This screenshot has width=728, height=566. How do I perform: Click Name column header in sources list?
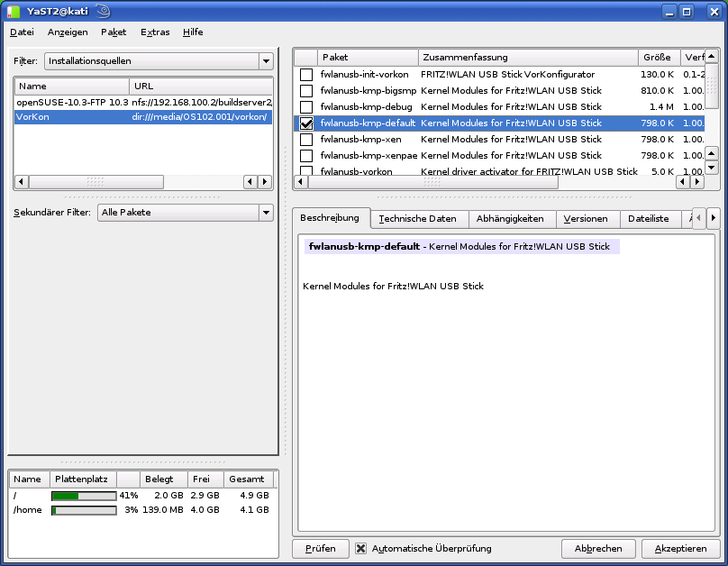coord(72,86)
